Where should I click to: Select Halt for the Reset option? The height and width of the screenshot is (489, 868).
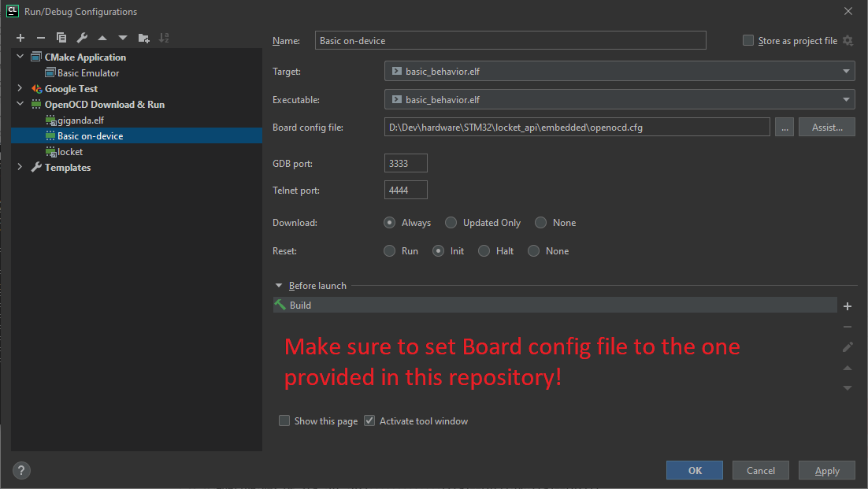point(484,251)
